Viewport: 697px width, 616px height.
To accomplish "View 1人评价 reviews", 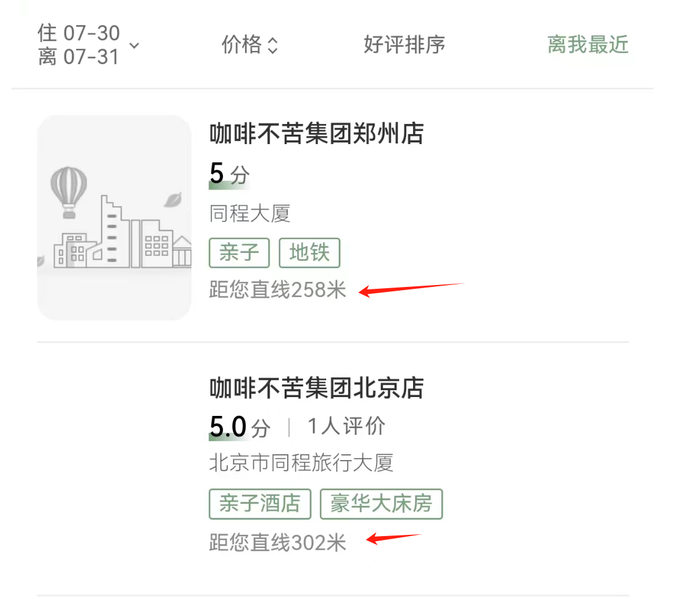I will pos(346,427).
